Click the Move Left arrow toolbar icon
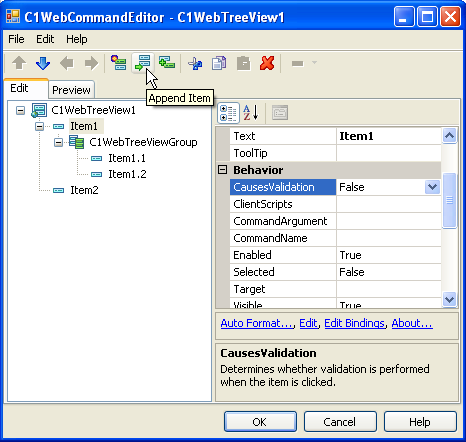 pos(67,63)
